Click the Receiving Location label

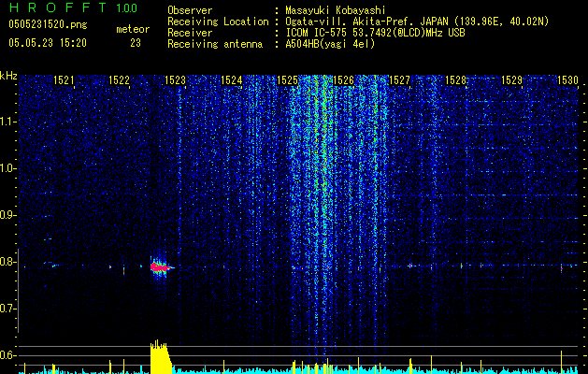pyautogui.click(x=218, y=22)
